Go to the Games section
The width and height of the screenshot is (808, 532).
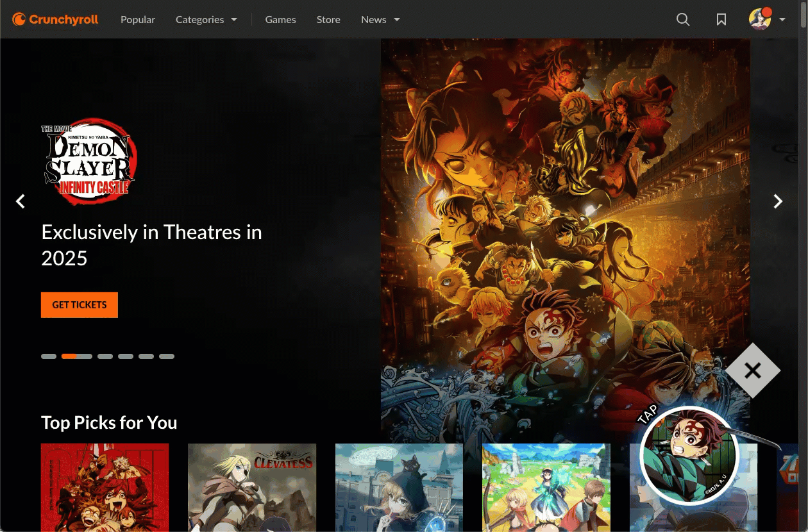pos(280,19)
